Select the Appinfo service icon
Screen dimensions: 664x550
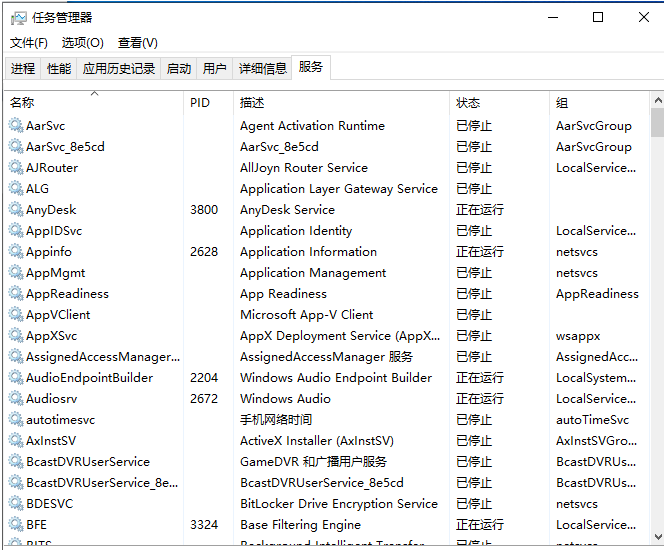click(x=16, y=252)
